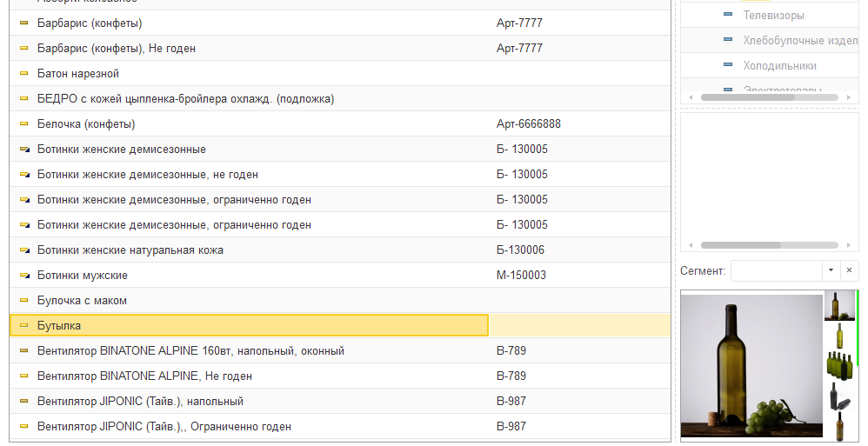Clear the Сегмент field

[x=849, y=270]
